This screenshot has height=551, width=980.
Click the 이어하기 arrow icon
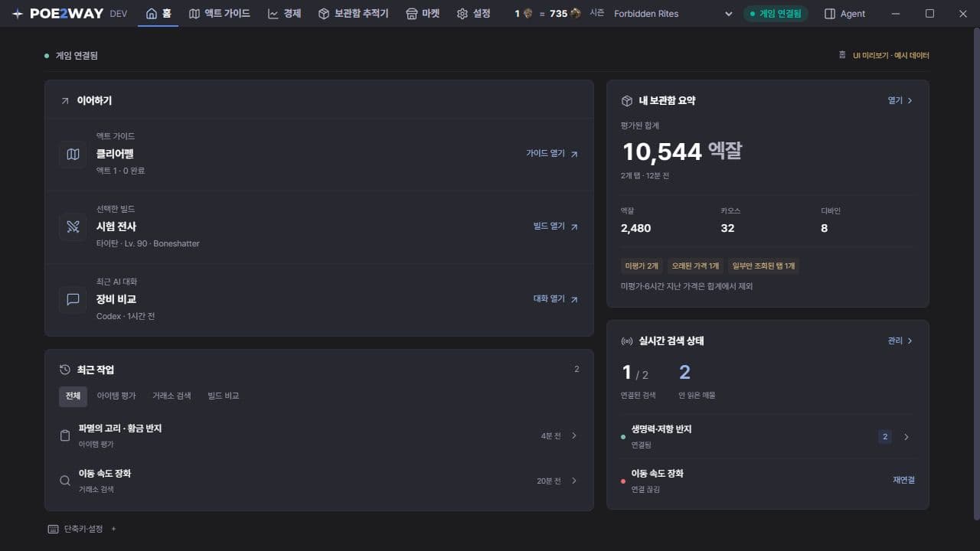[65, 101]
